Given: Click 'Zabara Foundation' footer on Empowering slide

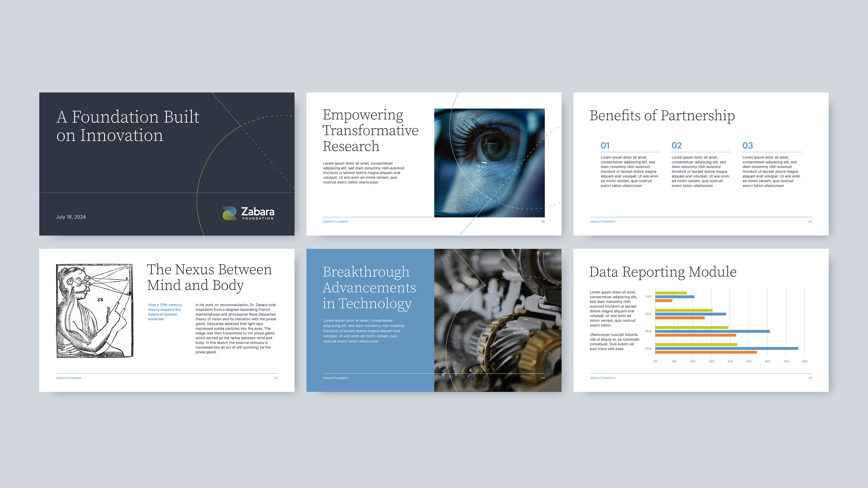Looking at the screenshot, I should [x=336, y=222].
